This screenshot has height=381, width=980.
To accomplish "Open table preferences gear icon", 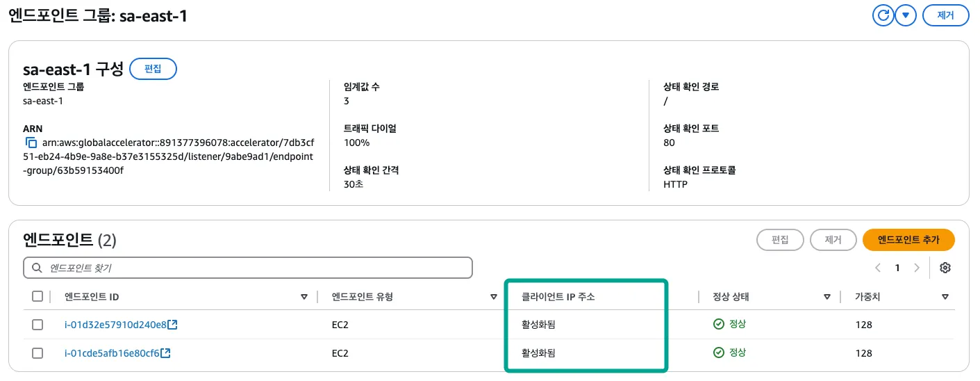I will click(x=945, y=268).
